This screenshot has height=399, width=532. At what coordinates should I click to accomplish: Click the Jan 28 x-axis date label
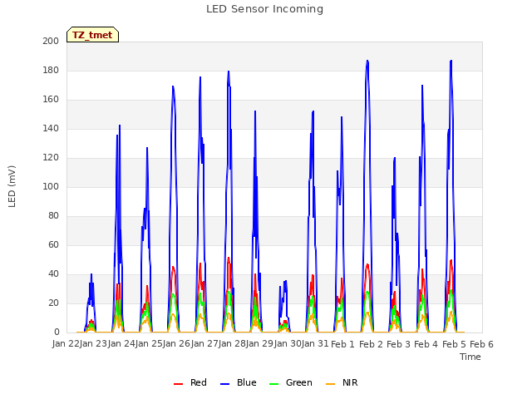click(x=232, y=344)
